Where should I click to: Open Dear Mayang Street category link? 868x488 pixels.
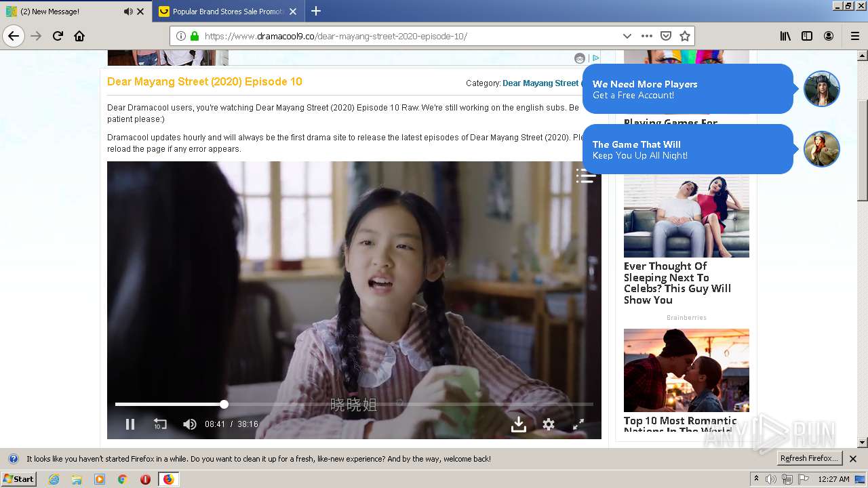[540, 83]
